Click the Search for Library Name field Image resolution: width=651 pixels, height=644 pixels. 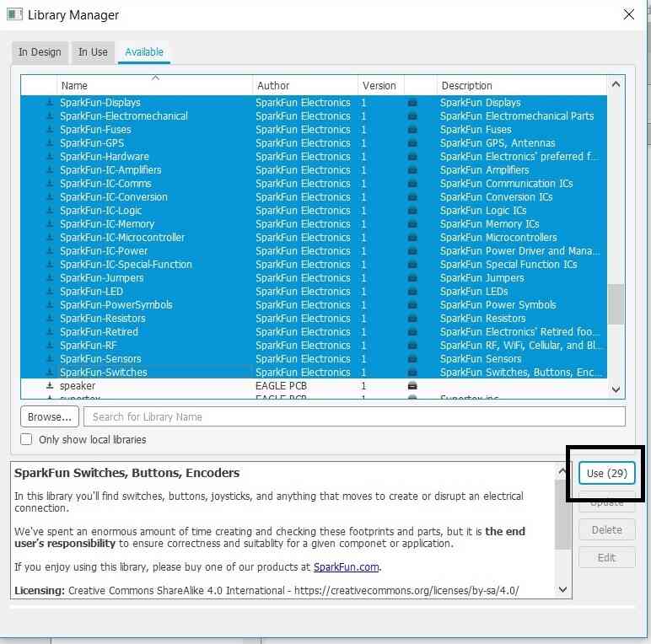click(x=354, y=416)
